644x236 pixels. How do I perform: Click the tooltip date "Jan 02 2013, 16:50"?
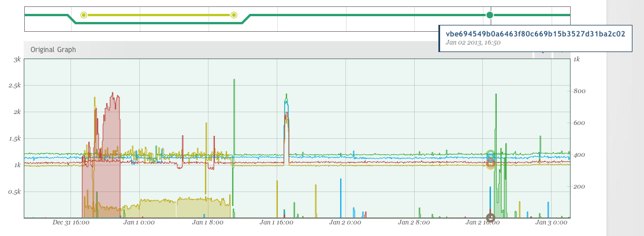pos(473,43)
